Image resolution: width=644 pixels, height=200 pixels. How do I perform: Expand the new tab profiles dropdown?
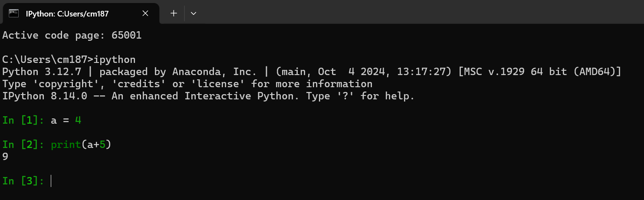(x=194, y=13)
